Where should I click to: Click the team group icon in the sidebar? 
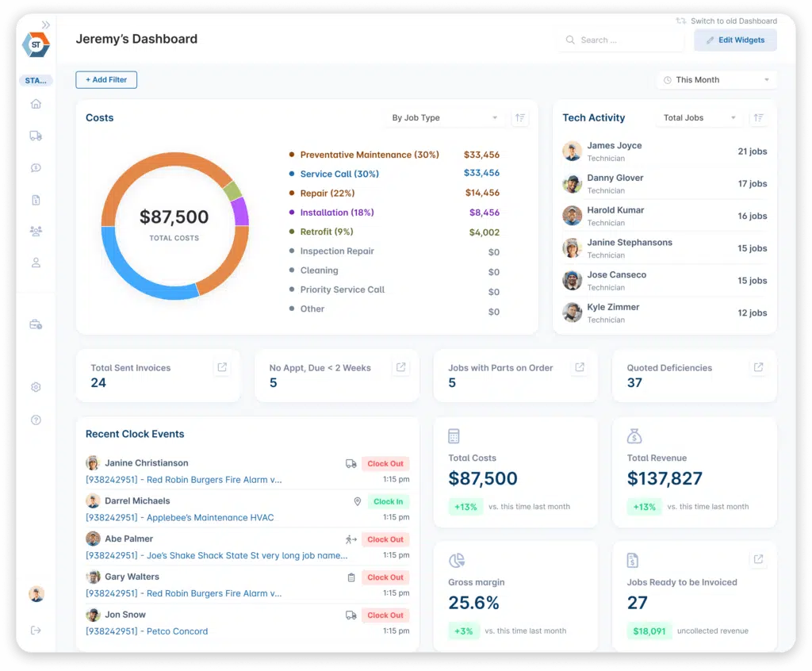click(x=36, y=232)
